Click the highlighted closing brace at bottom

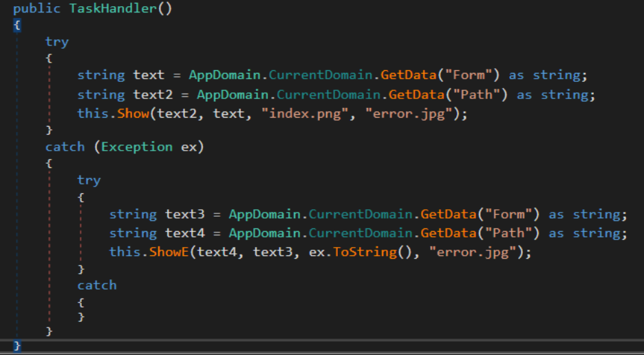click(x=17, y=345)
